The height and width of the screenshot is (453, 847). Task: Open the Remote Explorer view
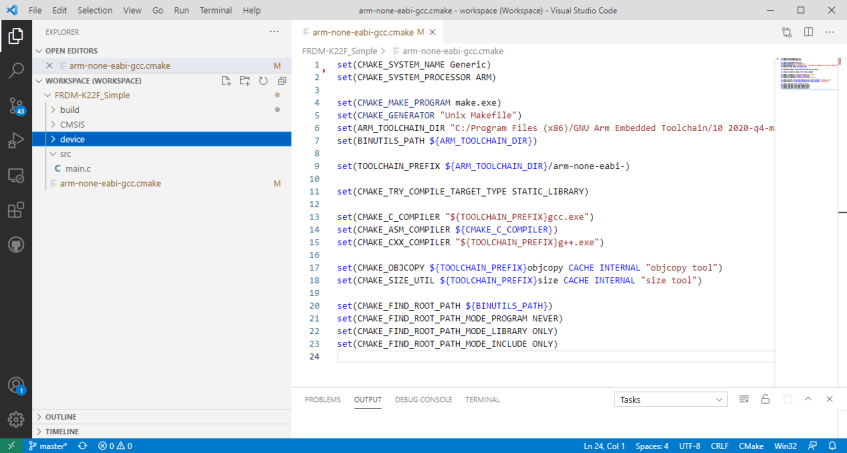coord(16,176)
